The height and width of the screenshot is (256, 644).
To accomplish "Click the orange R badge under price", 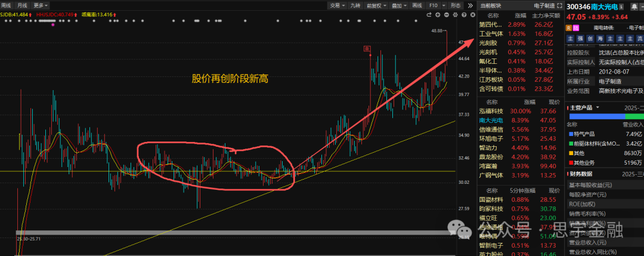I will (569, 27).
